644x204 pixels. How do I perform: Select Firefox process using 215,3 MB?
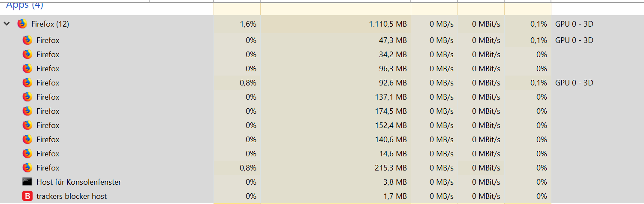pos(322,168)
